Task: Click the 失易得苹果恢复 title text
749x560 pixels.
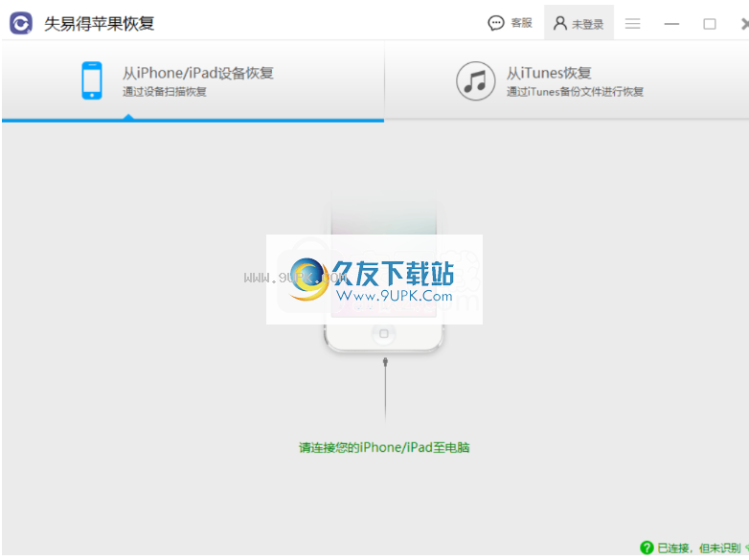Action: [100, 24]
